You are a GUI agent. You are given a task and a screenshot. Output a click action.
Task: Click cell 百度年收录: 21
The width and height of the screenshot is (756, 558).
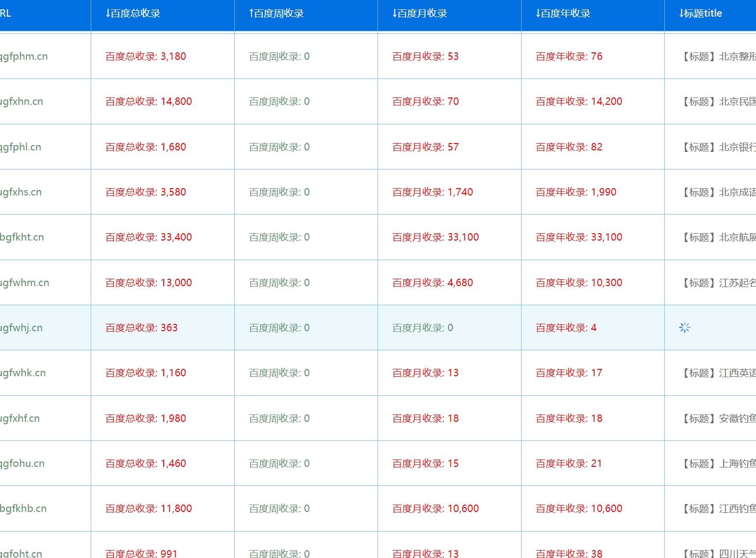point(569,463)
